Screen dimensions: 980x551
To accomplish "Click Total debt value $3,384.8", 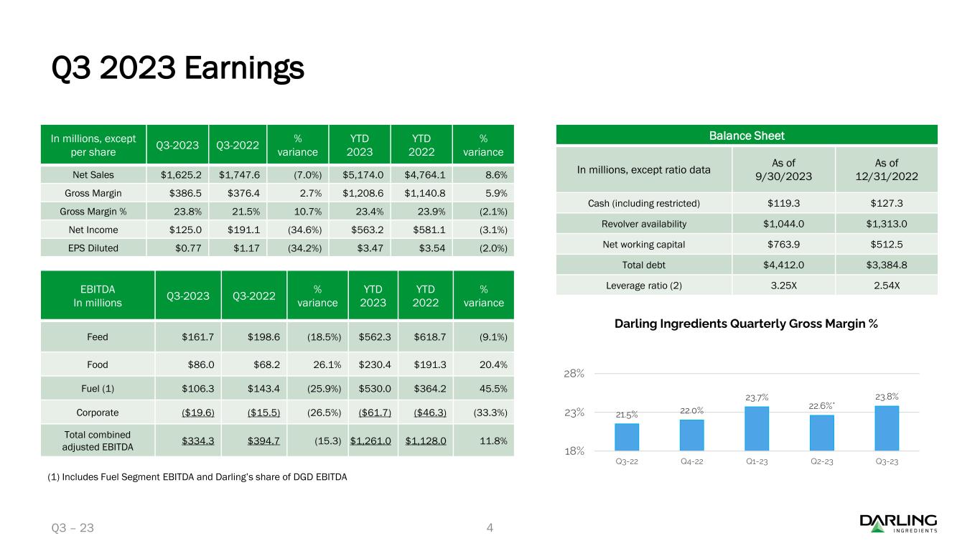I will point(887,264).
